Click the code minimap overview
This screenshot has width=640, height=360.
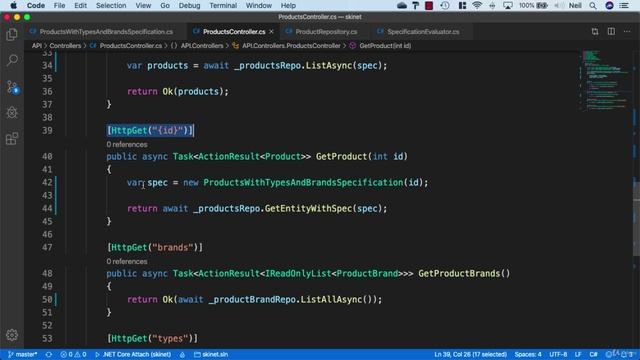pos(605,80)
